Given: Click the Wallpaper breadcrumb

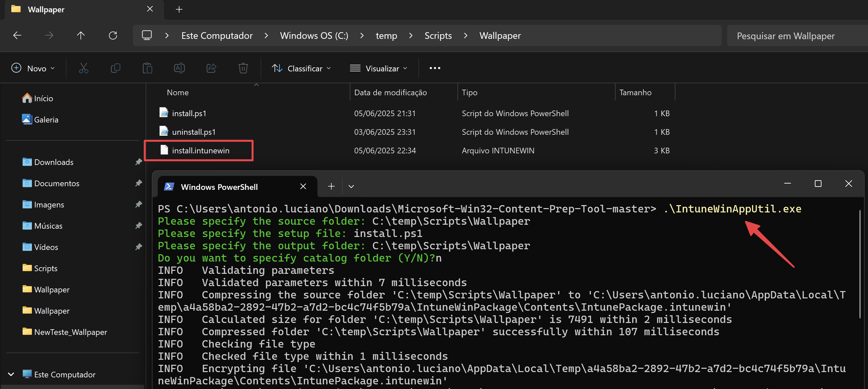Looking at the screenshot, I should click(x=500, y=35).
